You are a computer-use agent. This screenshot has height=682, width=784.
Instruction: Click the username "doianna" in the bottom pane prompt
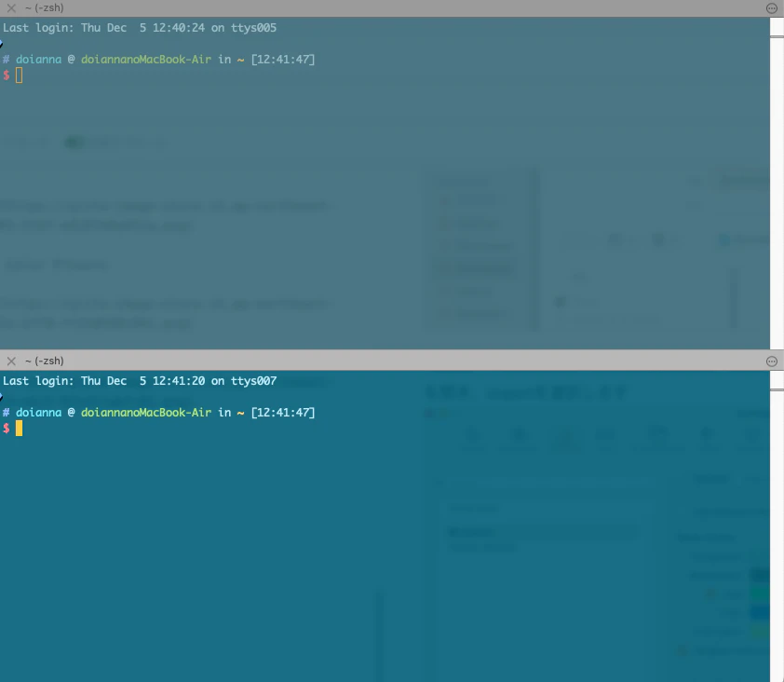[38, 413]
